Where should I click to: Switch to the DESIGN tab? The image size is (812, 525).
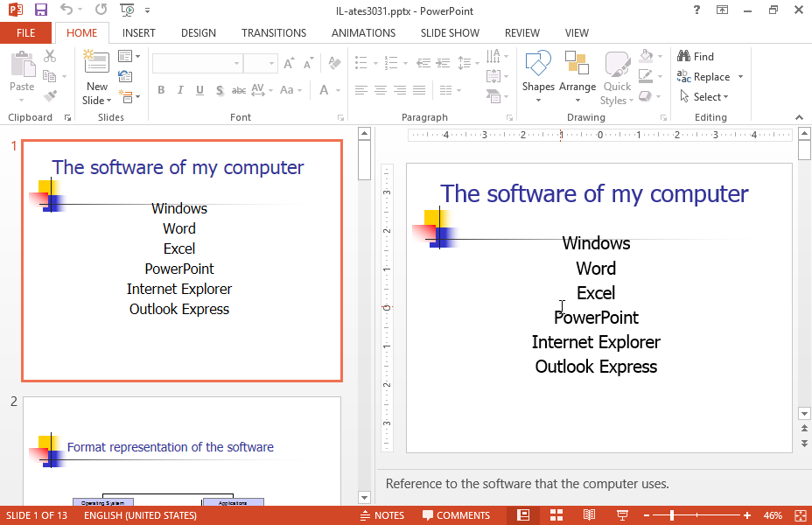(x=199, y=33)
